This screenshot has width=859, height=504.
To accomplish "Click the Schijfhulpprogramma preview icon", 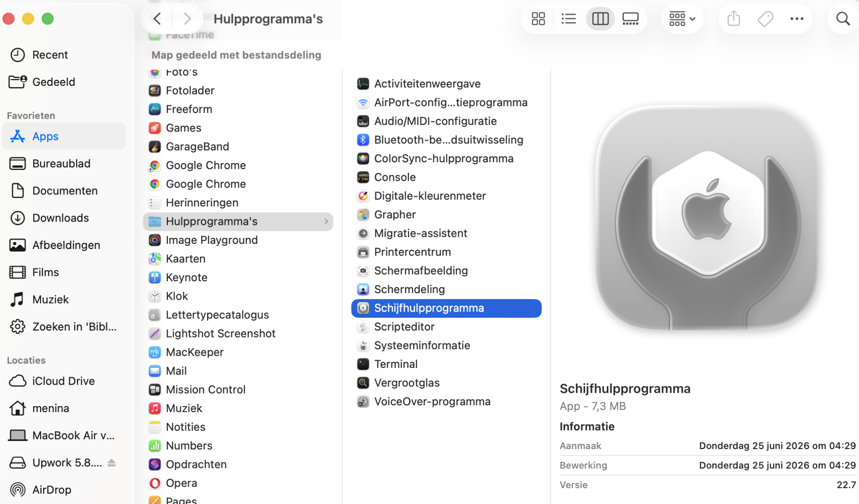I will pos(707,218).
